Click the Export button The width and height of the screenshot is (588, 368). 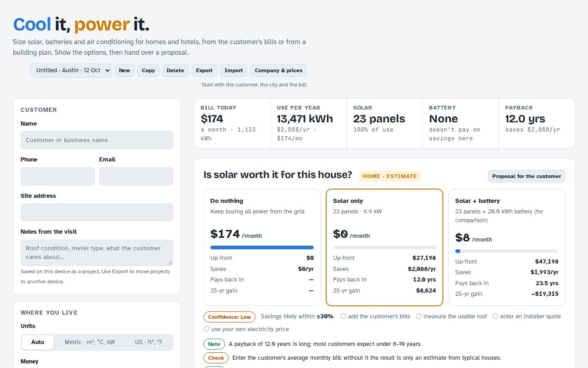pos(204,70)
